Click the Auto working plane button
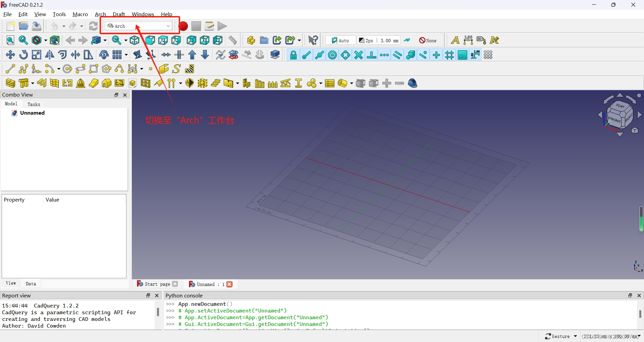 [x=340, y=40]
